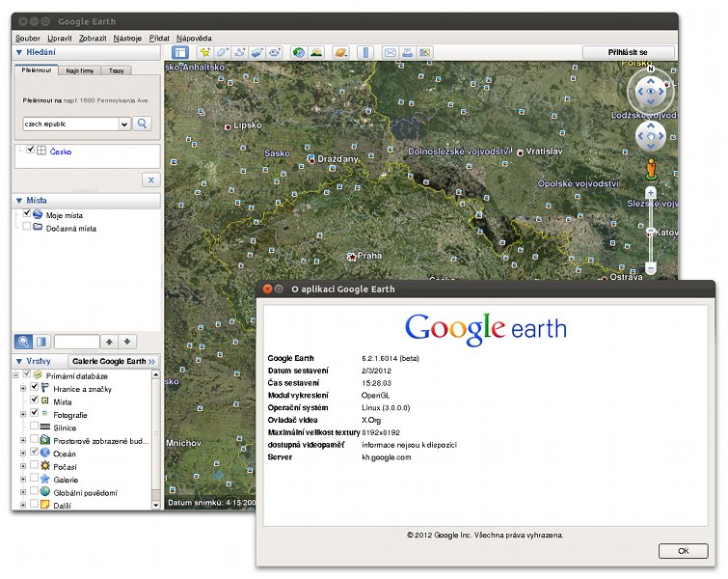Click the search magnifier button next to czech republic
Viewport: 728px width, 579px height.
pyautogui.click(x=142, y=124)
